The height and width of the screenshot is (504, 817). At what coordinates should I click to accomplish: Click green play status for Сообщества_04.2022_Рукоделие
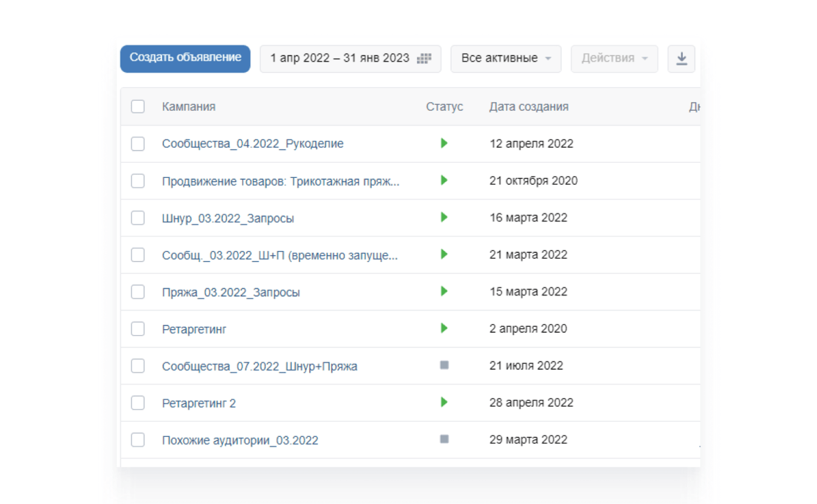point(444,143)
